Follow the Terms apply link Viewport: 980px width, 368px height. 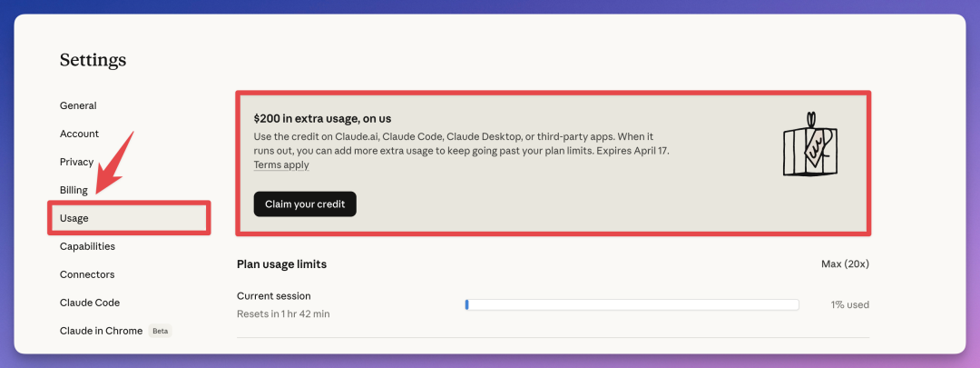(281, 165)
